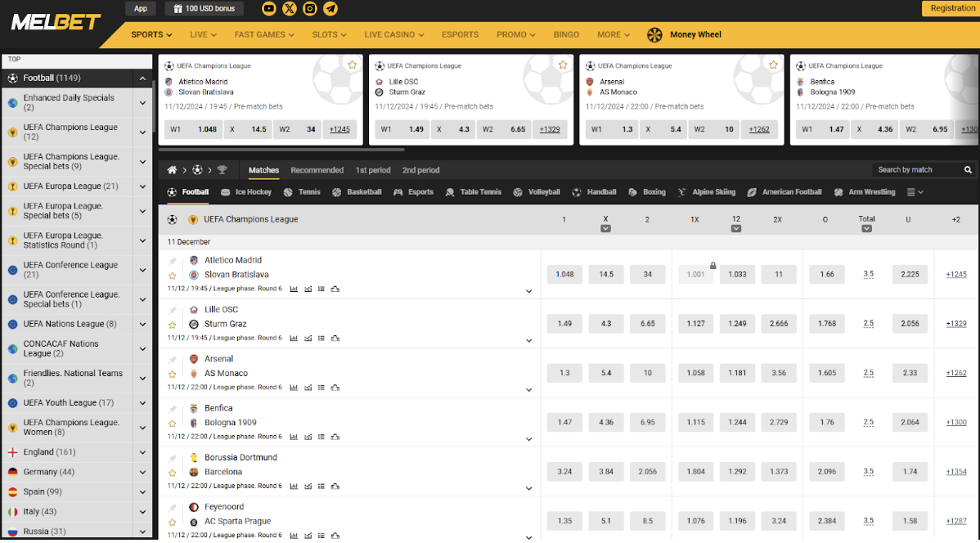Toggle favorite star for Arsenal match row

coord(173,375)
